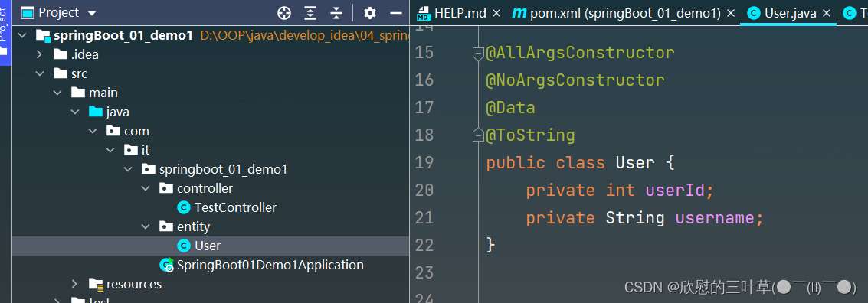Click the .idea folder icon

[x=61, y=55]
